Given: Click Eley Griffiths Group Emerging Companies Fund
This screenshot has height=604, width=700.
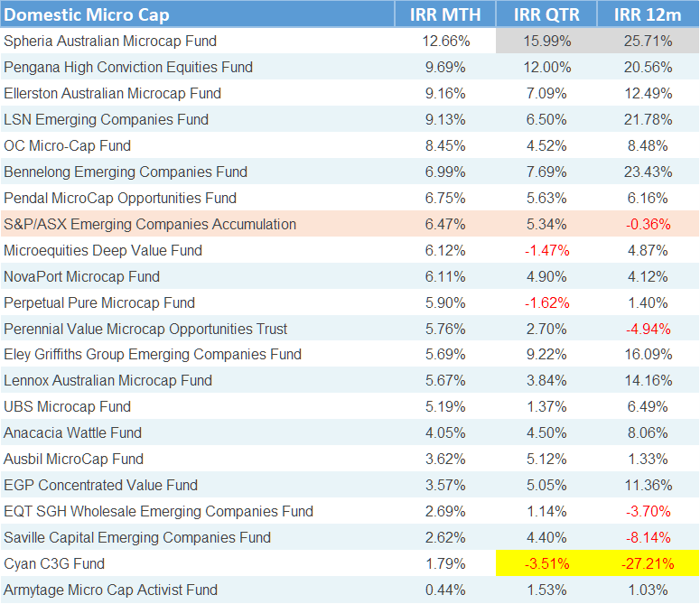Looking at the screenshot, I should tap(153, 354).
